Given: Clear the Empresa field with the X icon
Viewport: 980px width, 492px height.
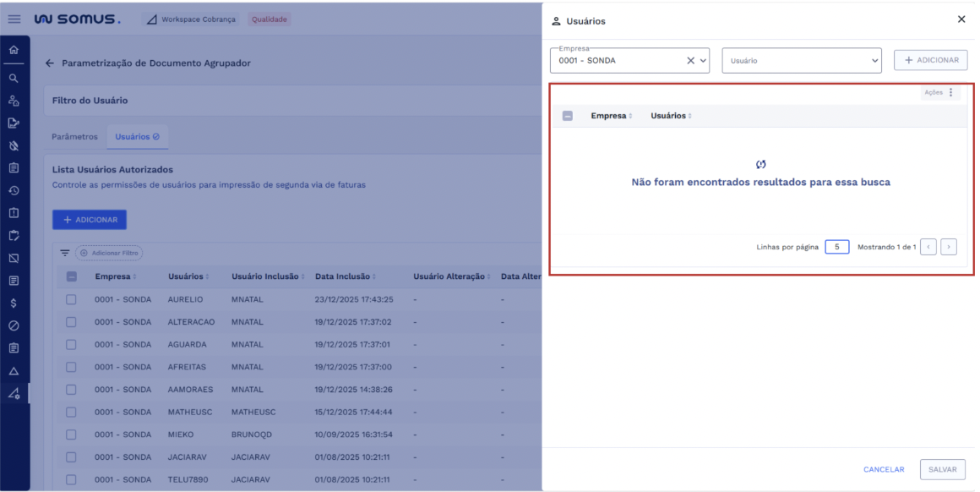Looking at the screenshot, I should 690,61.
